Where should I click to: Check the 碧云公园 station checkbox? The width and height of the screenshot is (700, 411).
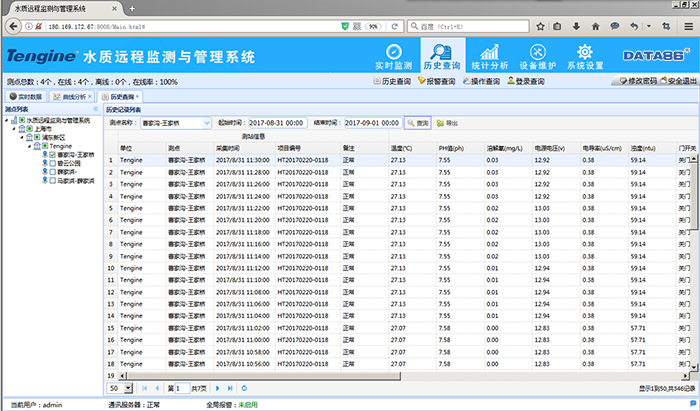[x=52, y=163]
